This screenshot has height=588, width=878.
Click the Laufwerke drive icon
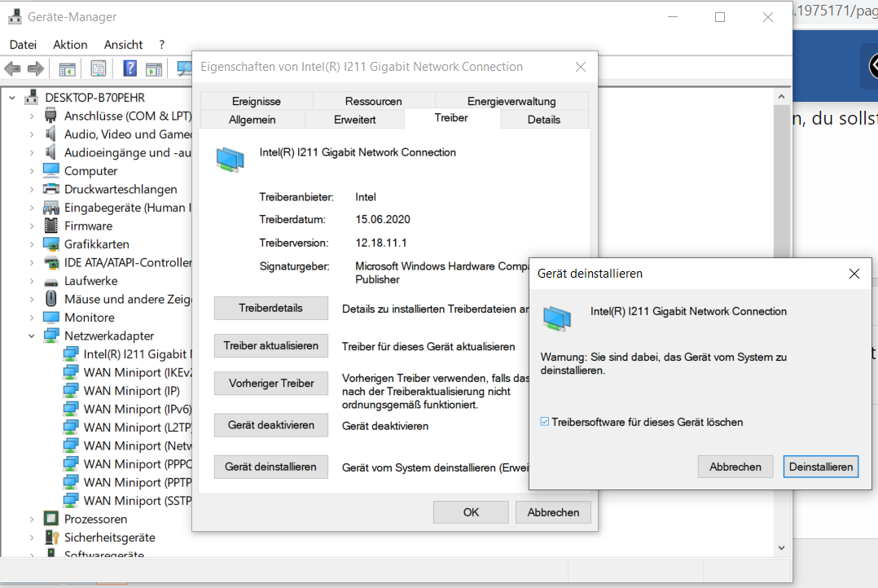click(x=51, y=281)
